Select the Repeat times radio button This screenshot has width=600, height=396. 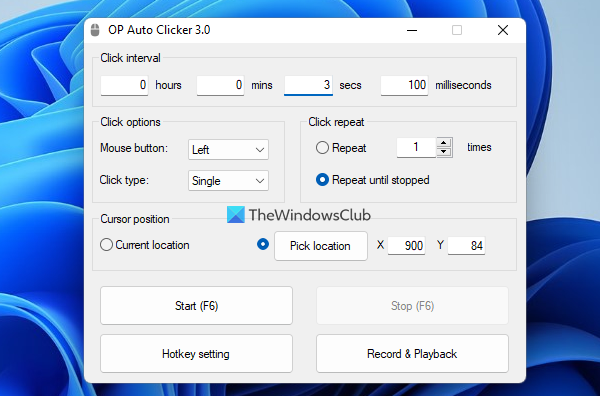(322, 148)
